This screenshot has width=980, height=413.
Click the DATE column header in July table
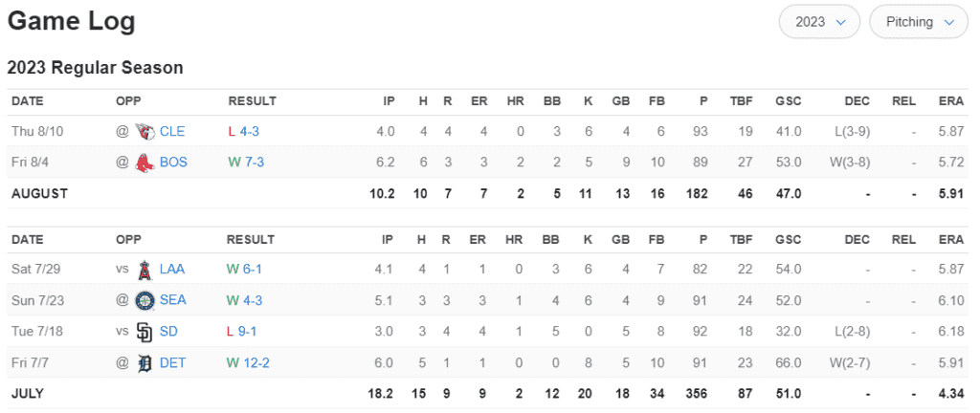click(28, 240)
